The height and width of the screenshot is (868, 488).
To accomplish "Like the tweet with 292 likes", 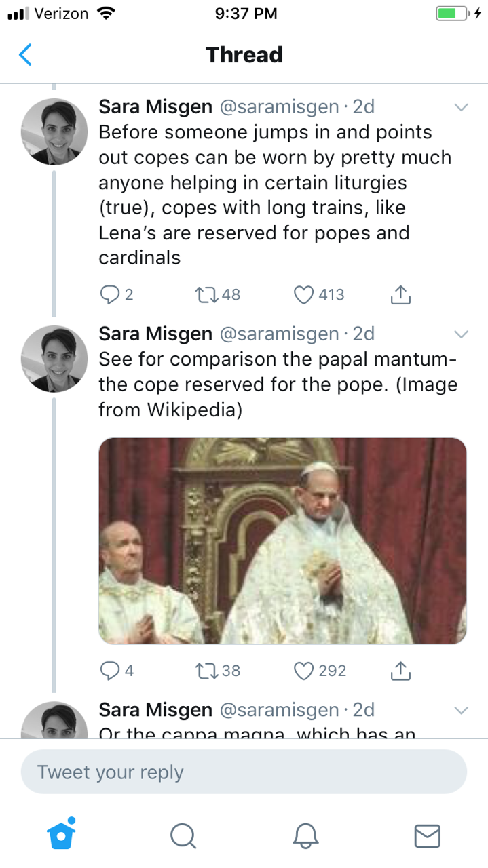I will (303, 671).
